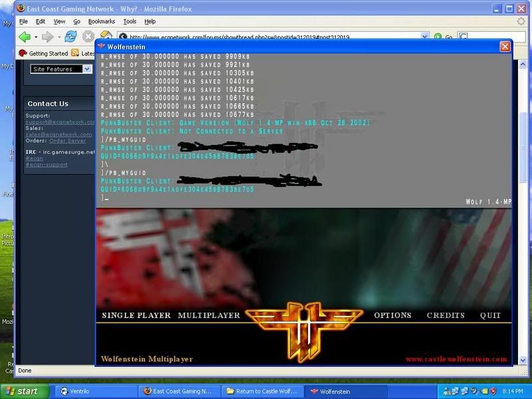Select Multiplayer in Wolfenstein menu
Screen dimensions: 532x399
[x=209, y=315]
